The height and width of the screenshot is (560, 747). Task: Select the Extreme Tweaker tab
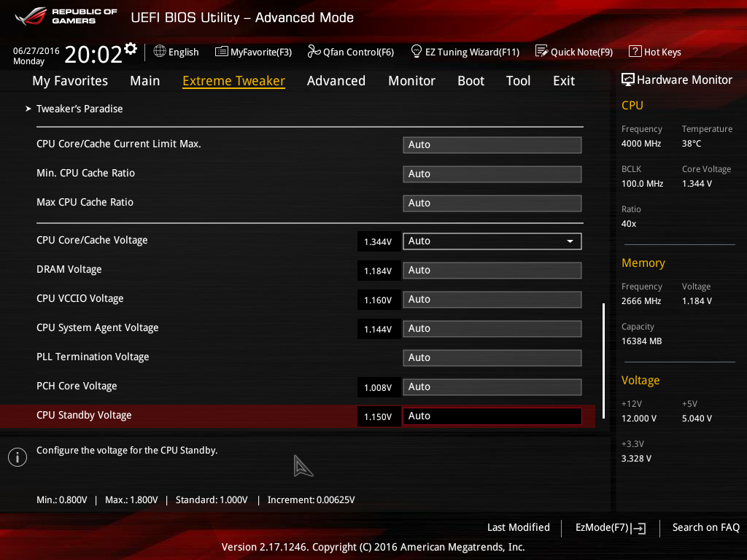pyautogui.click(x=234, y=81)
